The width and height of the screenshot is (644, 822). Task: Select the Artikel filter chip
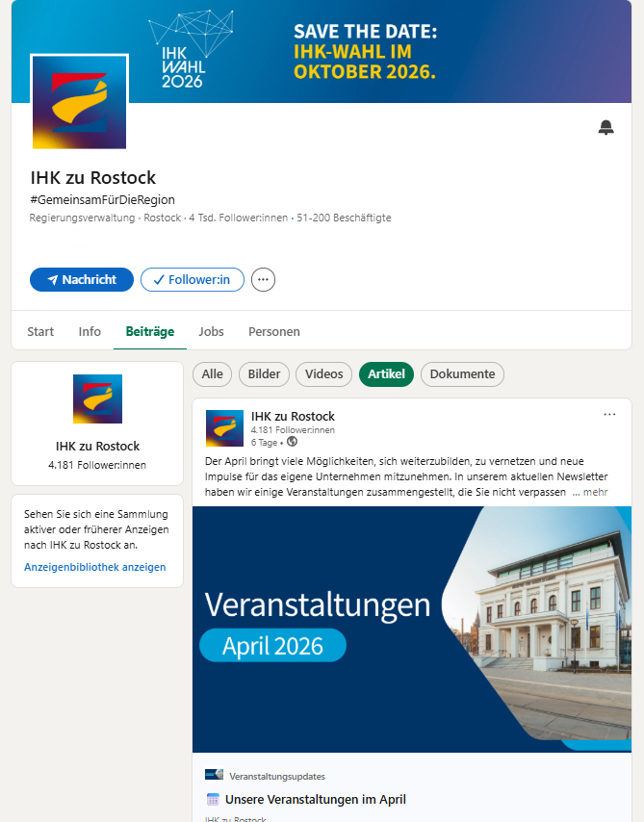click(387, 374)
